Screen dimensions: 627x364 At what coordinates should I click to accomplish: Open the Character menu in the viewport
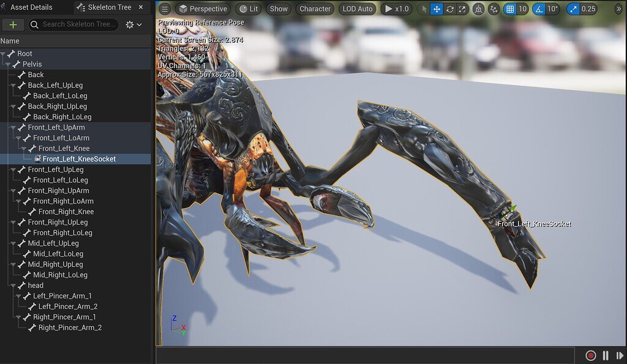(x=315, y=9)
